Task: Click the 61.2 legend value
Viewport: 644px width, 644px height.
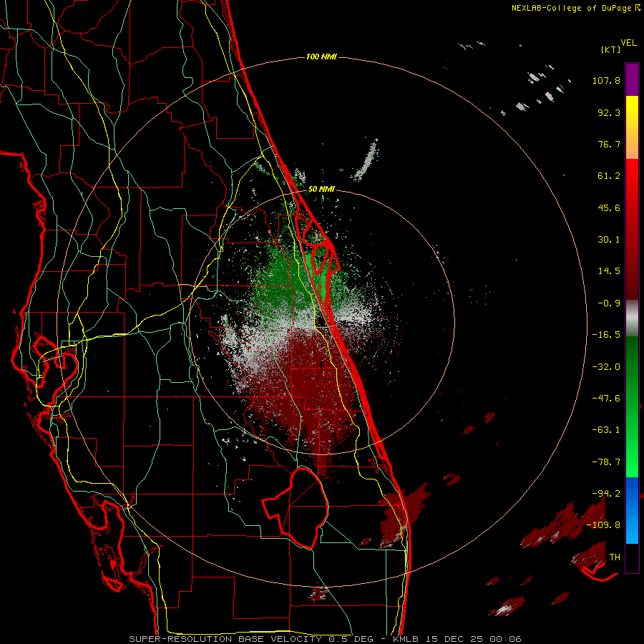Action: (x=609, y=176)
